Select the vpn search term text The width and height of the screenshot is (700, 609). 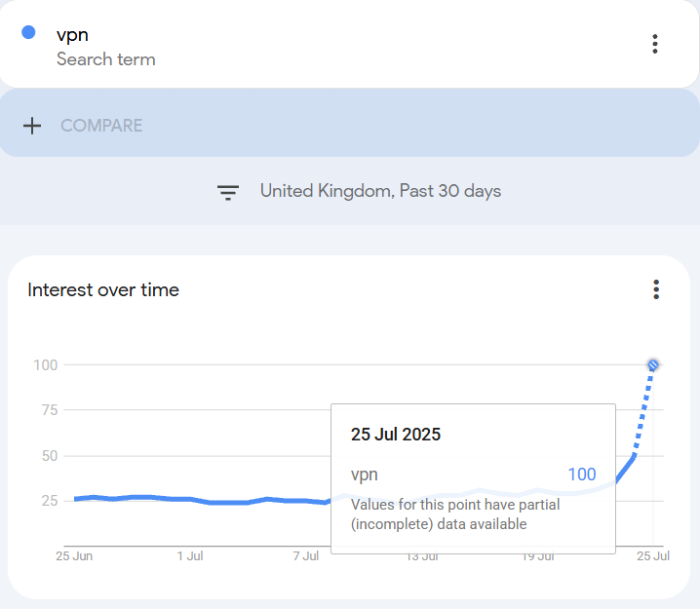(x=72, y=35)
